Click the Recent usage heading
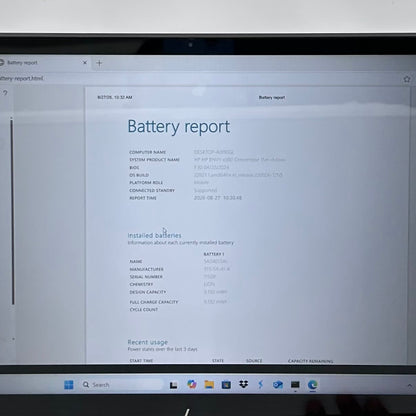The width and height of the screenshot is (416, 416). click(148, 342)
